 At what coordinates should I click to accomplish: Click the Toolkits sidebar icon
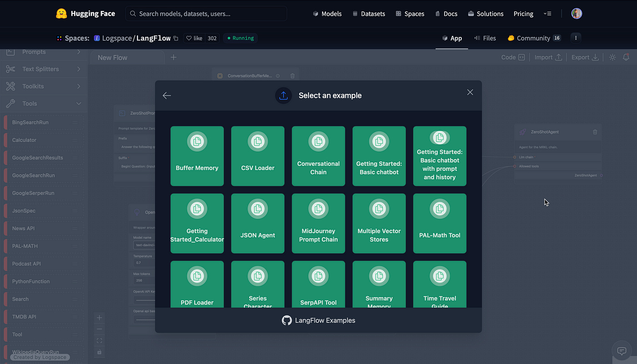click(x=10, y=86)
